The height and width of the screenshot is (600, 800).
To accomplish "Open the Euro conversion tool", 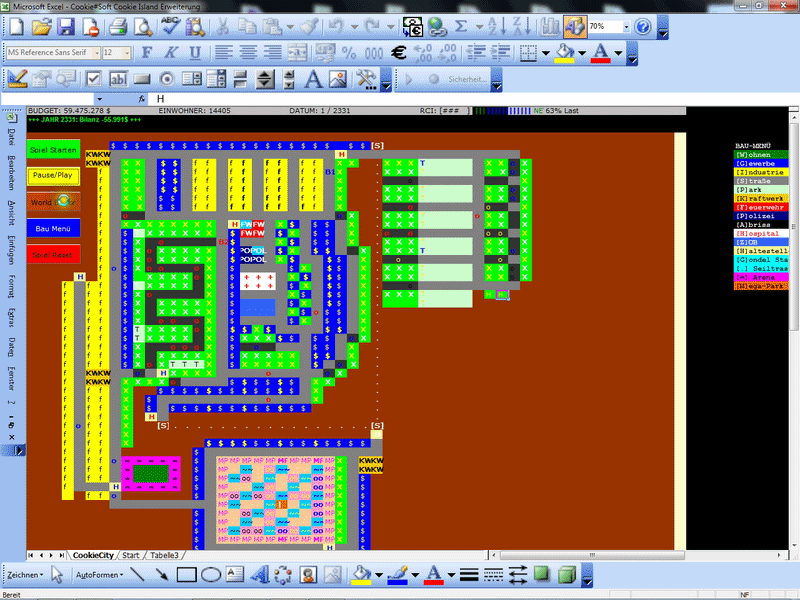I will [412, 27].
